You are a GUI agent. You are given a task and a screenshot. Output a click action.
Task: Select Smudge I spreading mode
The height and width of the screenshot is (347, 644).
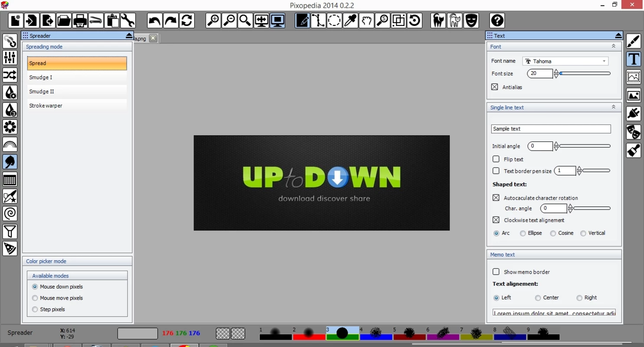coord(77,77)
